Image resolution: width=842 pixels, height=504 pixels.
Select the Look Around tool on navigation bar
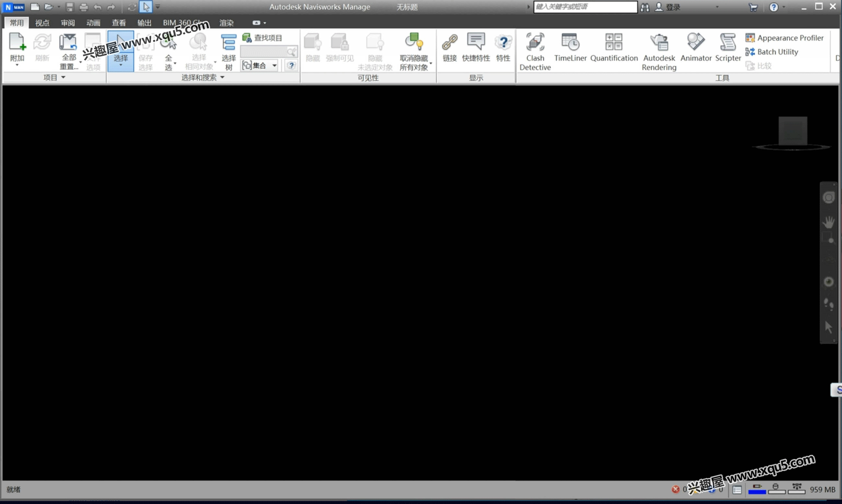point(829,282)
